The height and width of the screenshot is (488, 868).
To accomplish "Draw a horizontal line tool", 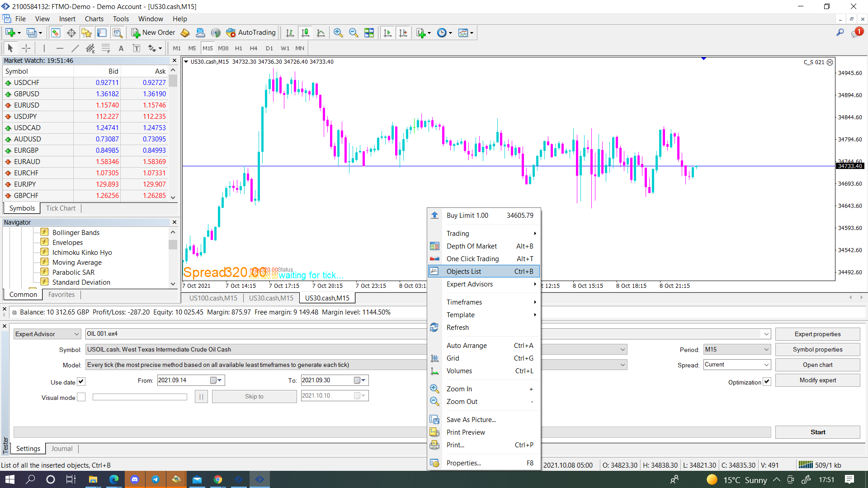I will pyautogui.click(x=60, y=48).
